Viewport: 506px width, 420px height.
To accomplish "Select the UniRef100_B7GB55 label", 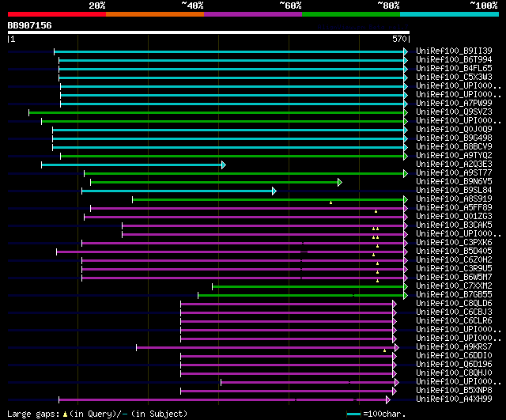I will (454, 295).
